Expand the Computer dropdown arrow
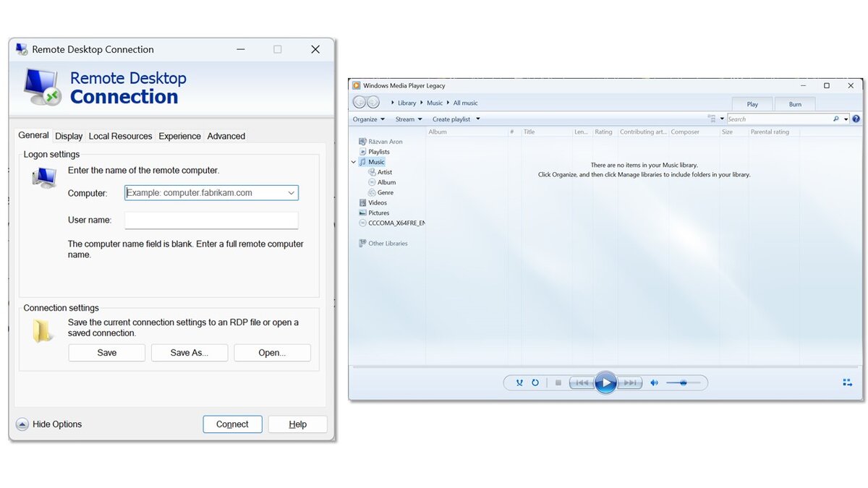868x488 pixels. pyautogui.click(x=291, y=193)
